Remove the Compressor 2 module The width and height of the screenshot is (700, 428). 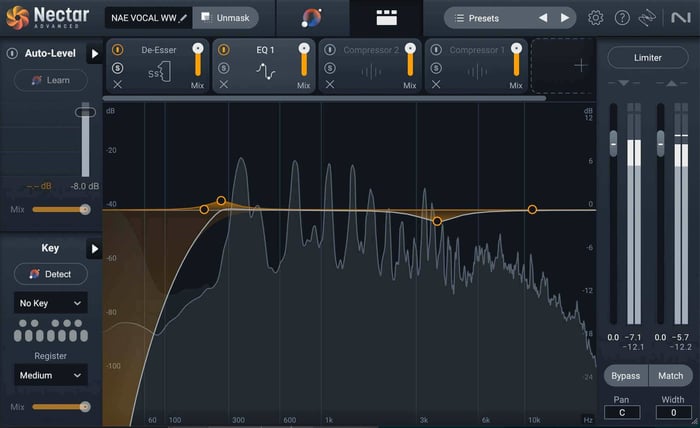tap(330, 84)
